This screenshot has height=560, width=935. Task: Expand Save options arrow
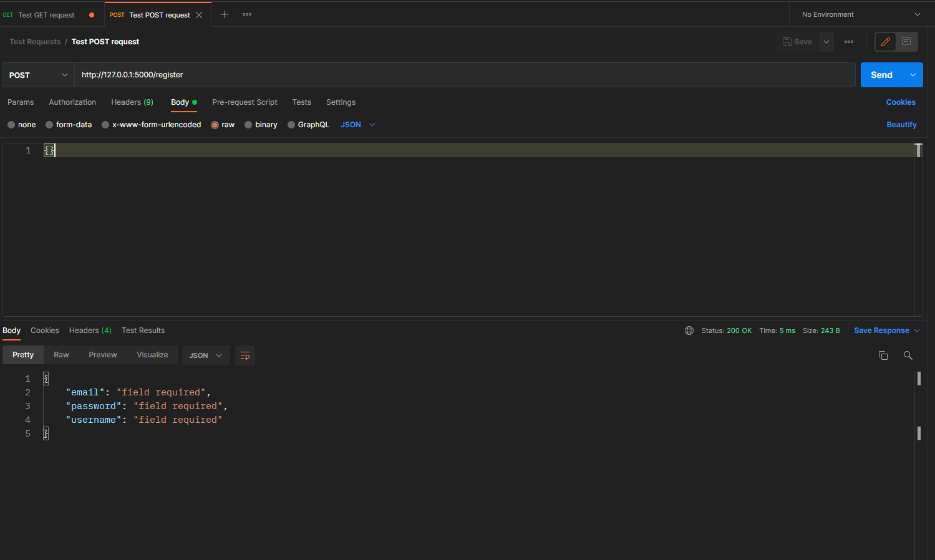826,42
